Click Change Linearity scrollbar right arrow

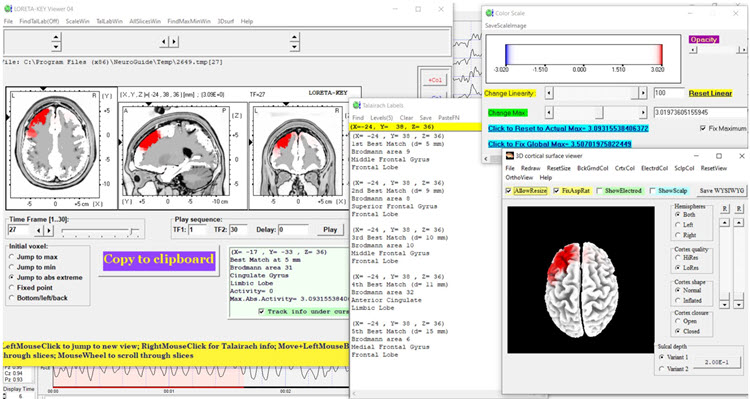643,93
